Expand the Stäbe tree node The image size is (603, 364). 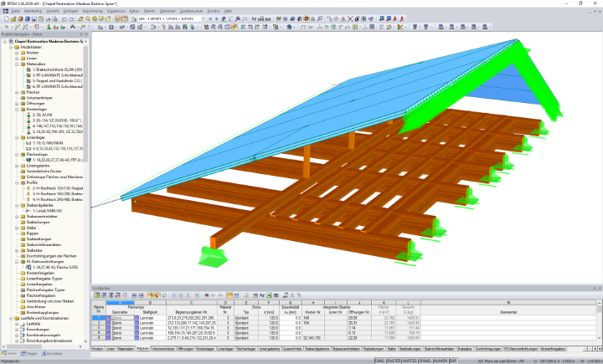coord(17,228)
